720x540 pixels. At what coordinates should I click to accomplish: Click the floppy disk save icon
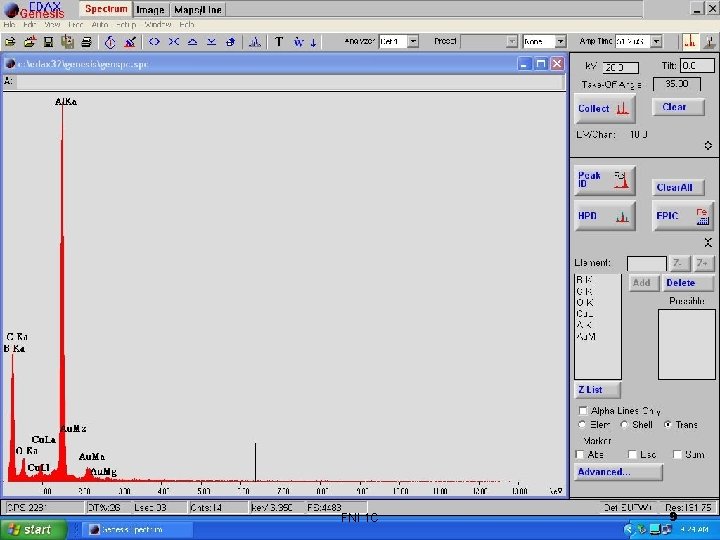tap(48, 42)
